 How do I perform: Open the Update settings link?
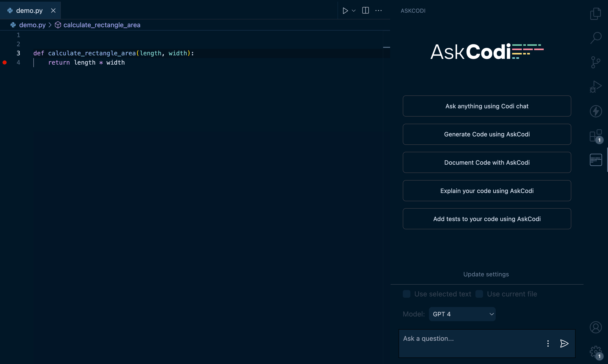[486, 274]
